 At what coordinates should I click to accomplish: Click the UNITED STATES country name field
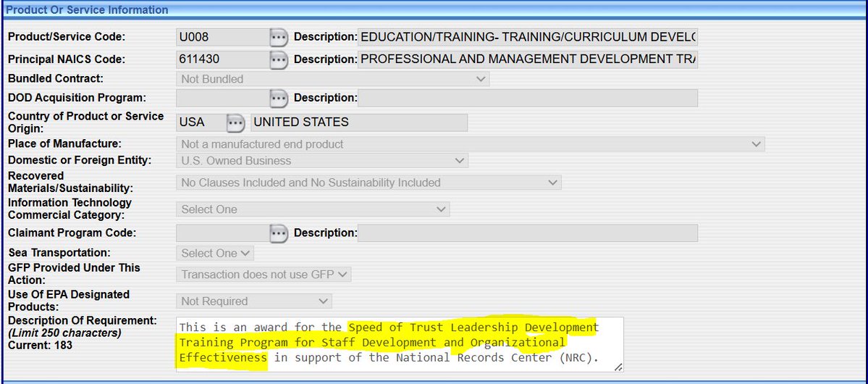point(358,122)
